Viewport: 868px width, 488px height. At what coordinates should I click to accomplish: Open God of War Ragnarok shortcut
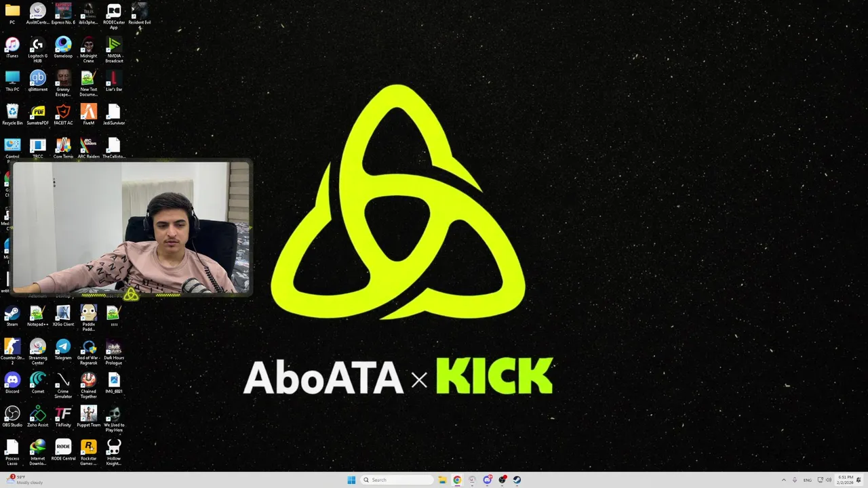(89, 352)
